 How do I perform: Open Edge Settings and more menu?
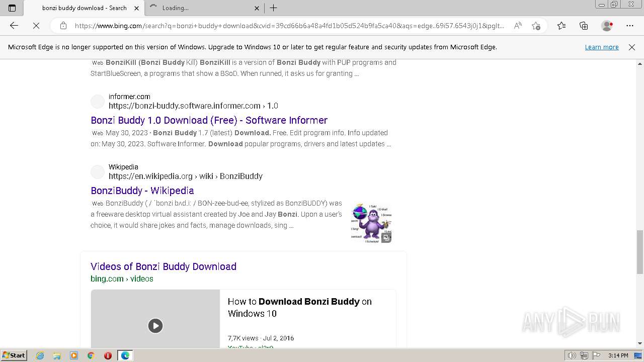pyautogui.click(x=630, y=26)
